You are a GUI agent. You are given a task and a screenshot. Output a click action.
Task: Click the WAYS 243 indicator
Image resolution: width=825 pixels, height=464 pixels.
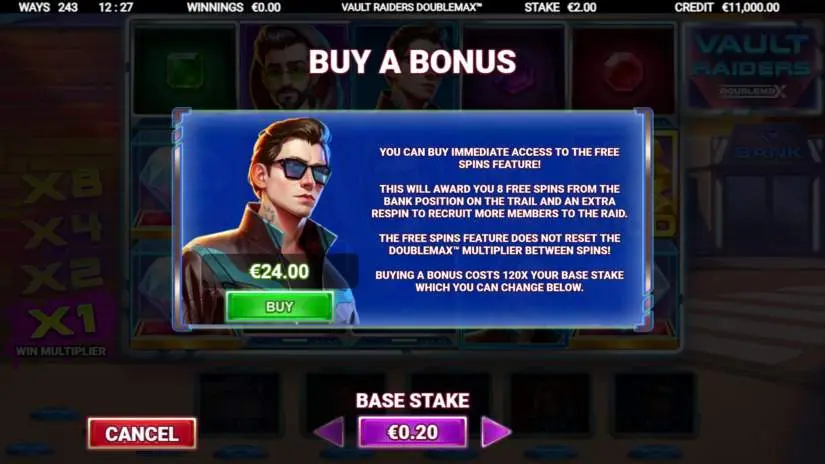point(48,7)
